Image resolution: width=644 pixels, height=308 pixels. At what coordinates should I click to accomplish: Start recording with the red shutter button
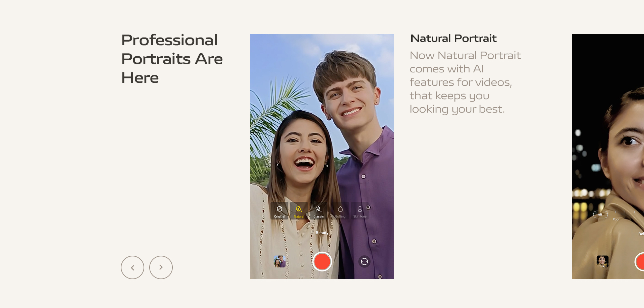(322, 261)
